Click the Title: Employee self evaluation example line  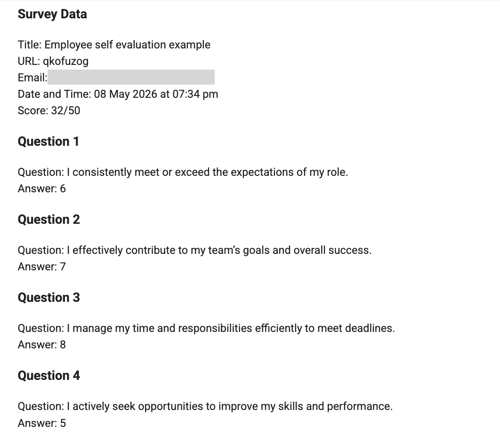tap(114, 45)
